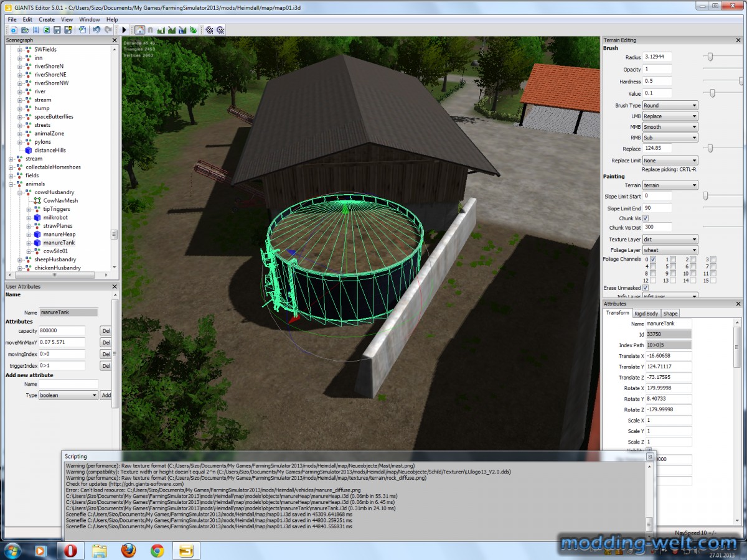Select the terrain sculpt mode icon

click(162, 30)
